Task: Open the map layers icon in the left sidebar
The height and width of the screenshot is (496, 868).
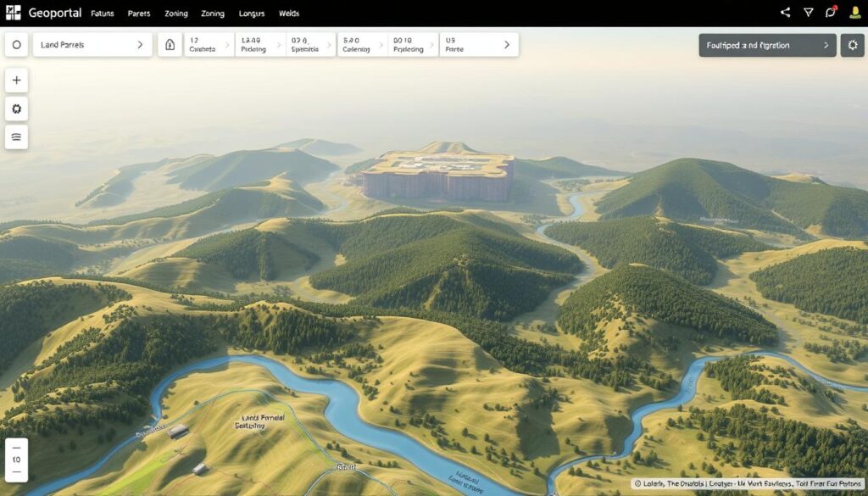Action: [16, 137]
